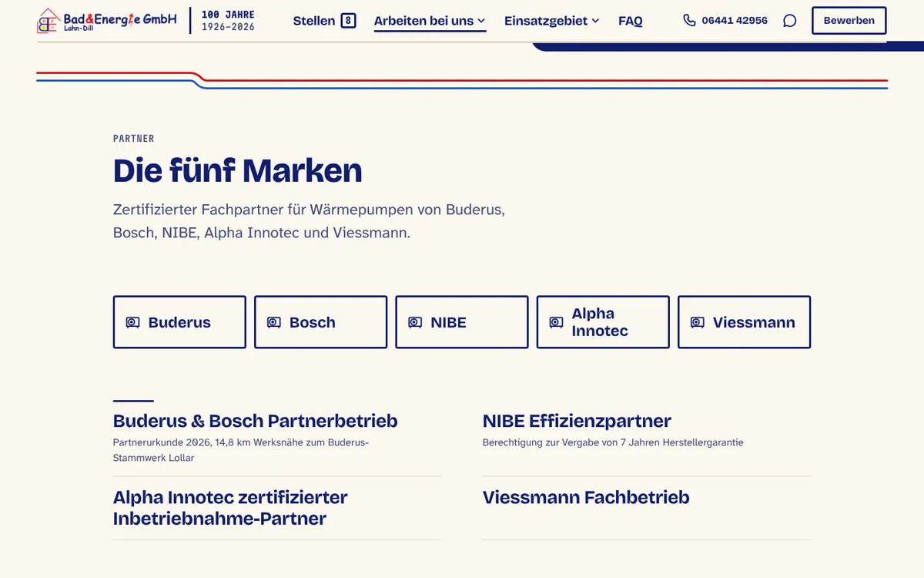The width and height of the screenshot is (924, 578).
Task: Click the Stellen count badge showing 8
Action: click(x=348, y=21)
